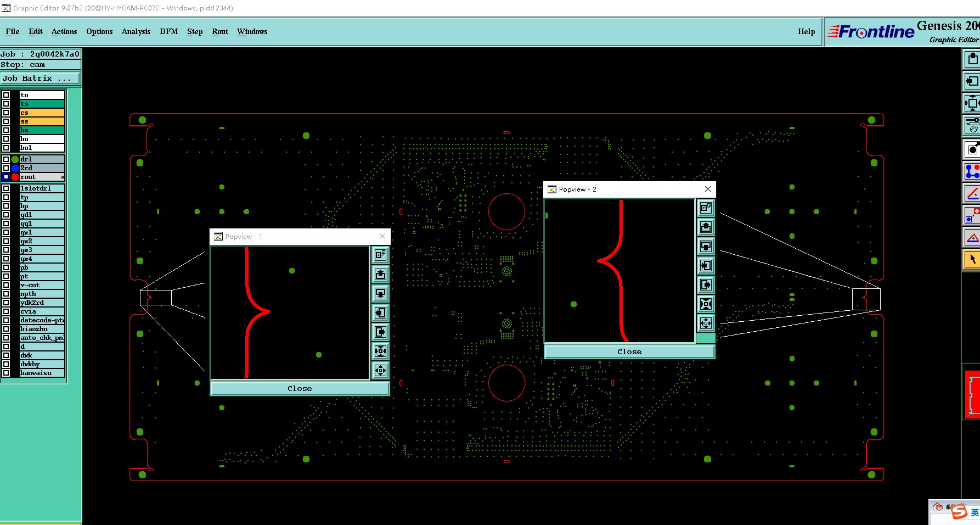Click the topmost view icon in Popview 2
Viewport: 980px width, 525px height.
[706, 208]
